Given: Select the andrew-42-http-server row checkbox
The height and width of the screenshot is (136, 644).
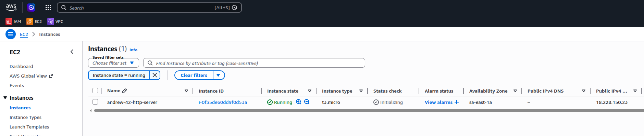Looking at the screenshot, I should click(x=95, y=102).
